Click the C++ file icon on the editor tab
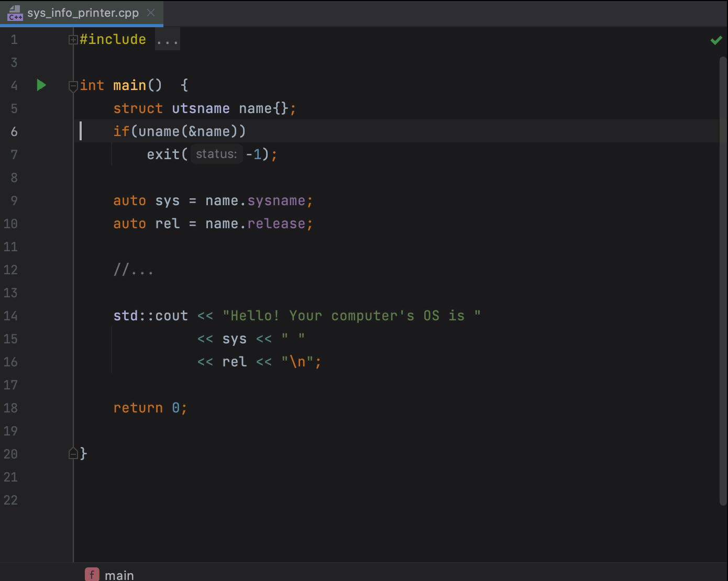728x581 pixels. click(x=15, y=13)
